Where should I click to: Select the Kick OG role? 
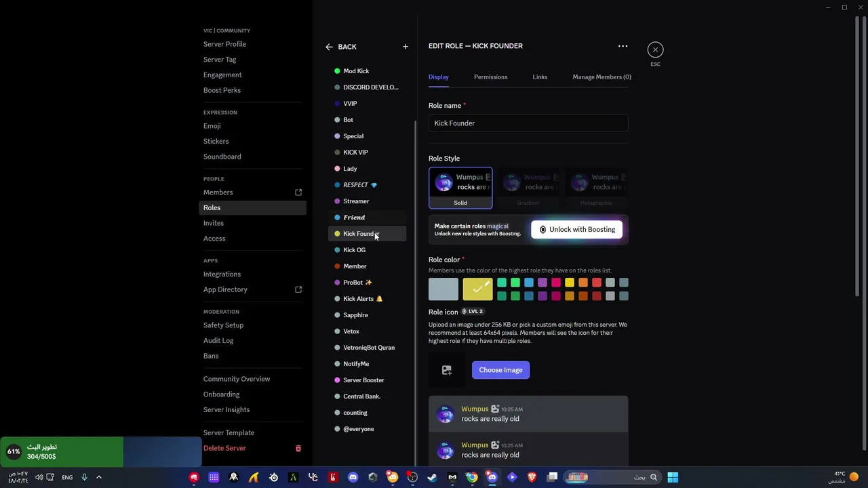click(x=367, y=250)
